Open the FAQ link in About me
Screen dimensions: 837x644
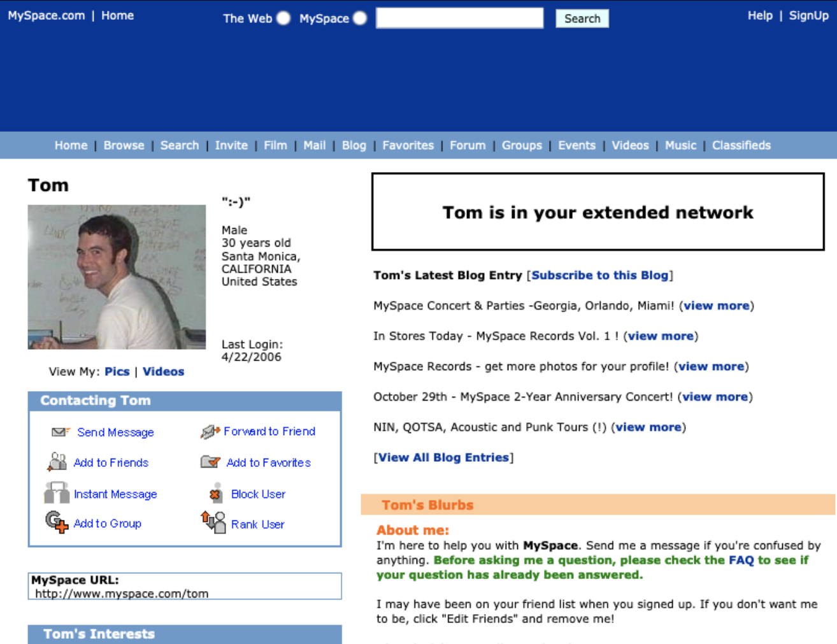741,560
